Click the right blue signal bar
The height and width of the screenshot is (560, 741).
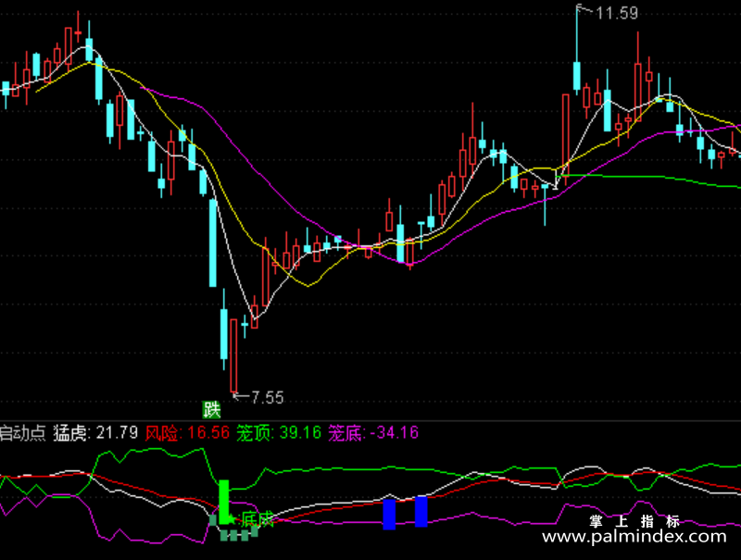point(421,511)
